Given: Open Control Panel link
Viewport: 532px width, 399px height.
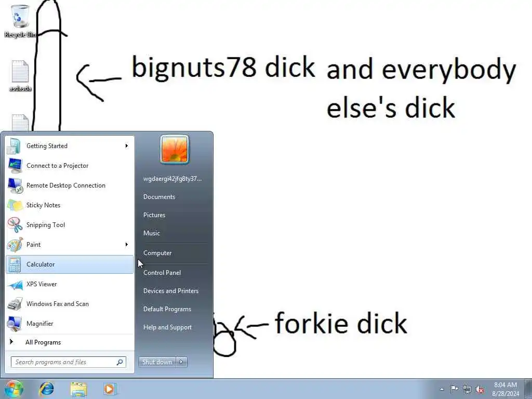Looking at the screenshot, I should click(x=162, y=273).
